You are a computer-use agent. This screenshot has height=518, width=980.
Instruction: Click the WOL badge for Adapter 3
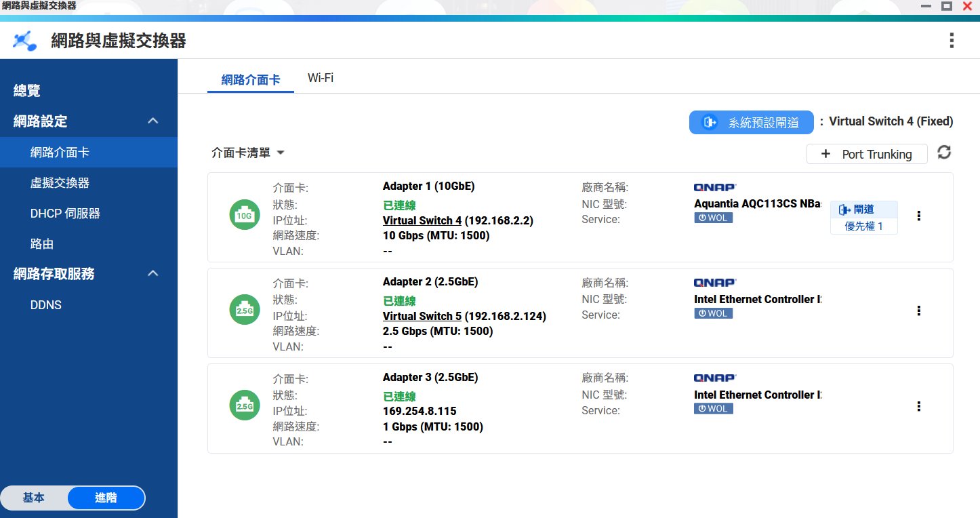[x=713, y=409]
